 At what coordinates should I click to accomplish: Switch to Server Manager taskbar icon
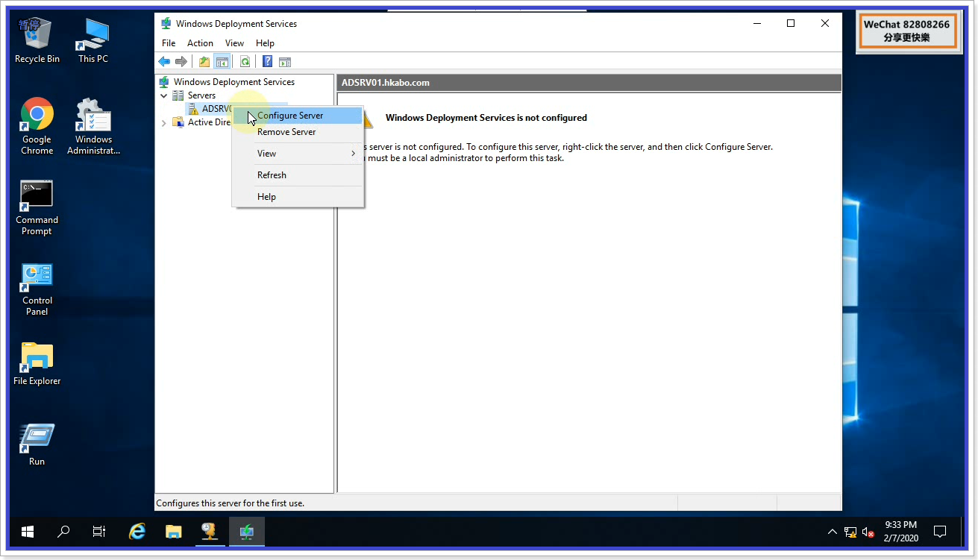210,532
